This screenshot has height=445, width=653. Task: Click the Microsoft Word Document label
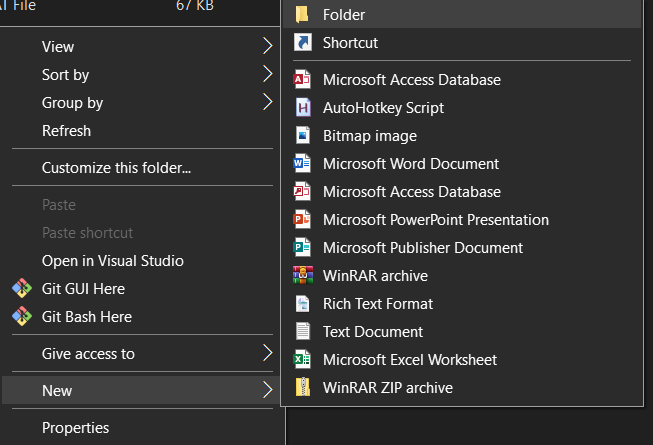(x=411, y=164)
